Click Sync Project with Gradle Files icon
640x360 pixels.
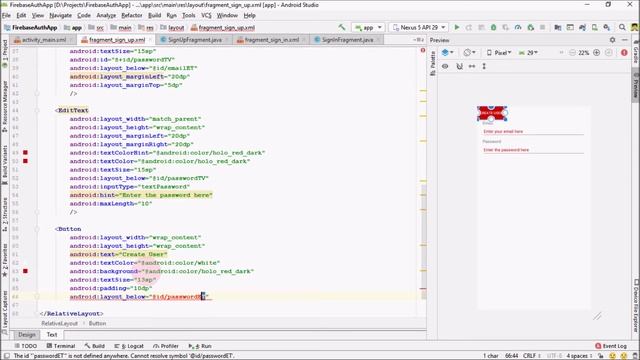[582, 27]
